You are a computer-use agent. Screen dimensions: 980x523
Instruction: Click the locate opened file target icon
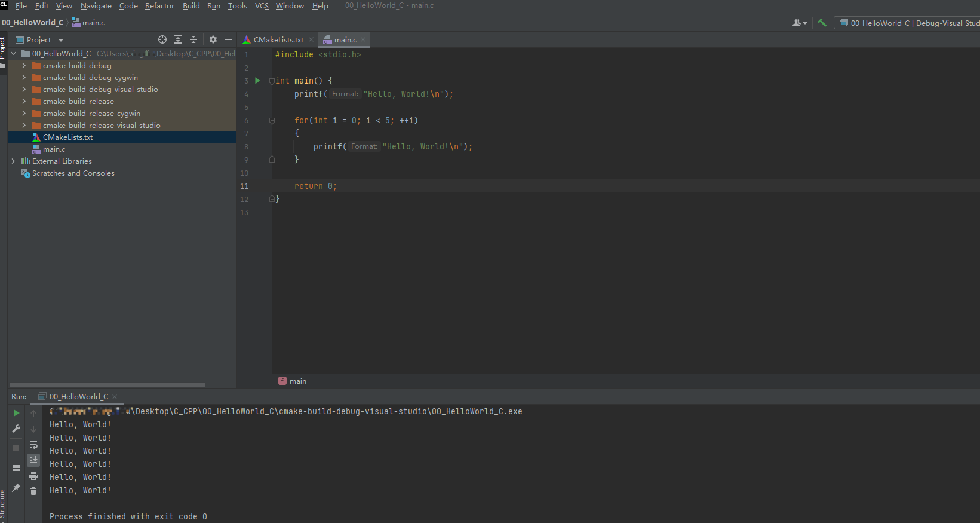(x=162, y=39)
